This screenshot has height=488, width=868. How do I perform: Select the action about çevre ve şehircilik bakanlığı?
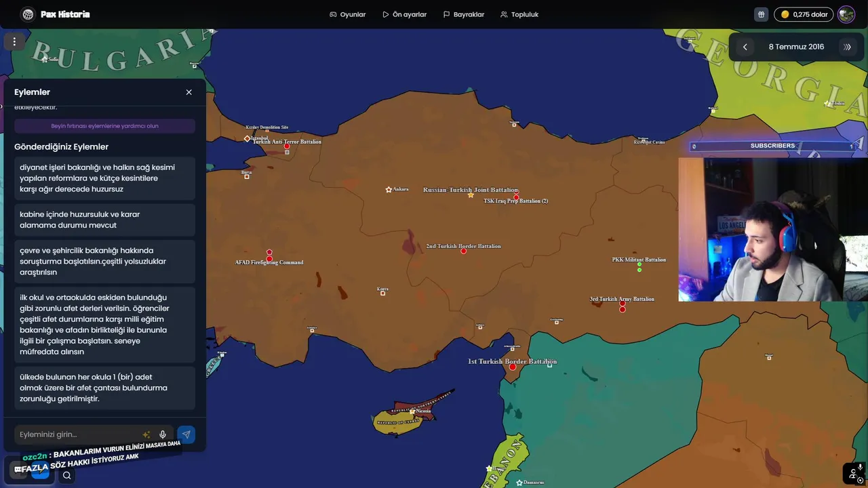coord(104,261)
